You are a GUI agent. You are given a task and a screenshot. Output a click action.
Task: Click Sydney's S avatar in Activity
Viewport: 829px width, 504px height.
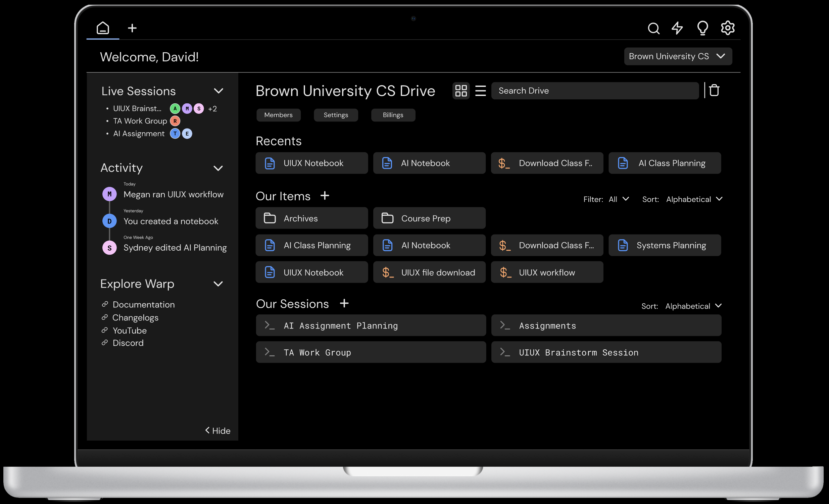[x=109, y=248]
